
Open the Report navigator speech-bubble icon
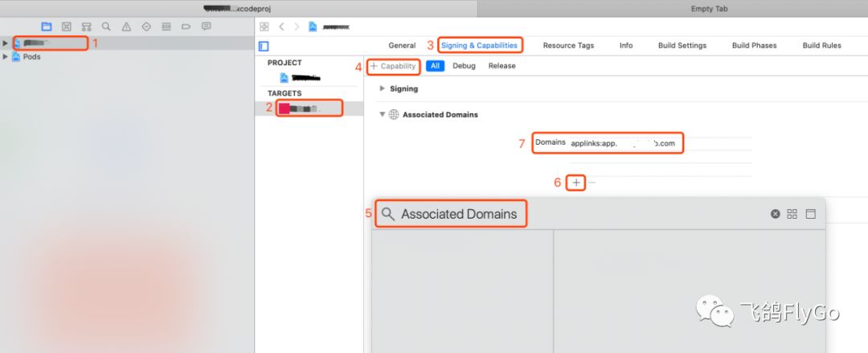(207, 27)
